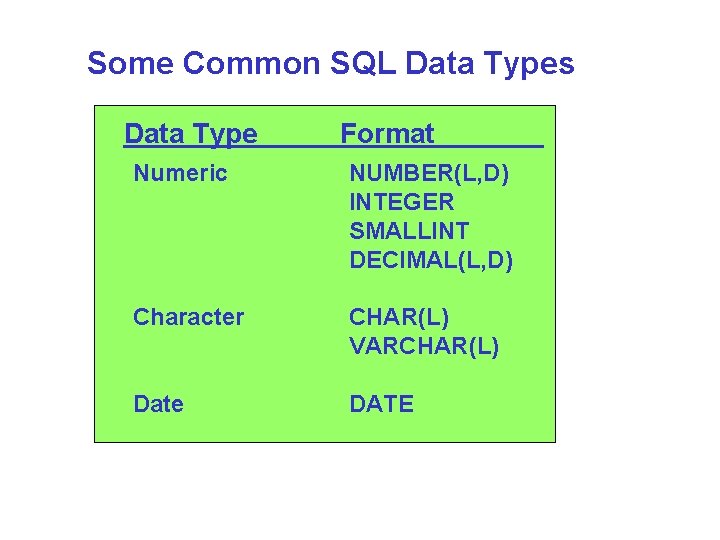Select the VARCHAR(L) format entry
The width and height of the screenshot is (720, 540).
coord(424,346)
